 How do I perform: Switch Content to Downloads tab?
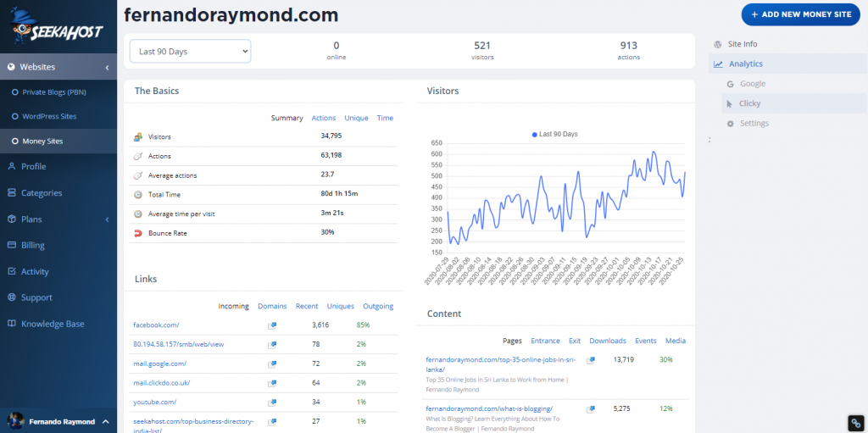pos(607,341)
